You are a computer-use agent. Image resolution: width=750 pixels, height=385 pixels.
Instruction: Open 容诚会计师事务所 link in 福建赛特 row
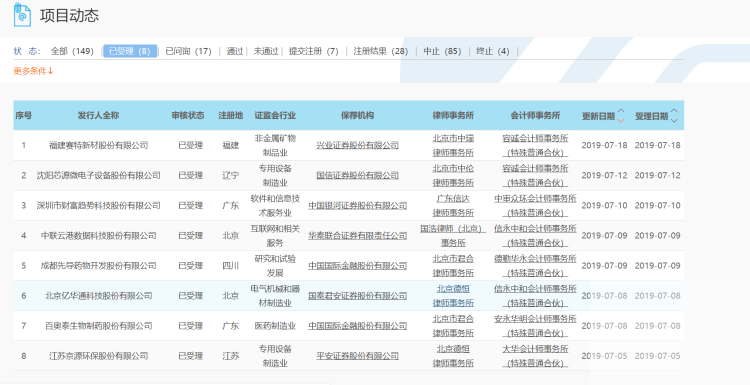click(535, 145)
